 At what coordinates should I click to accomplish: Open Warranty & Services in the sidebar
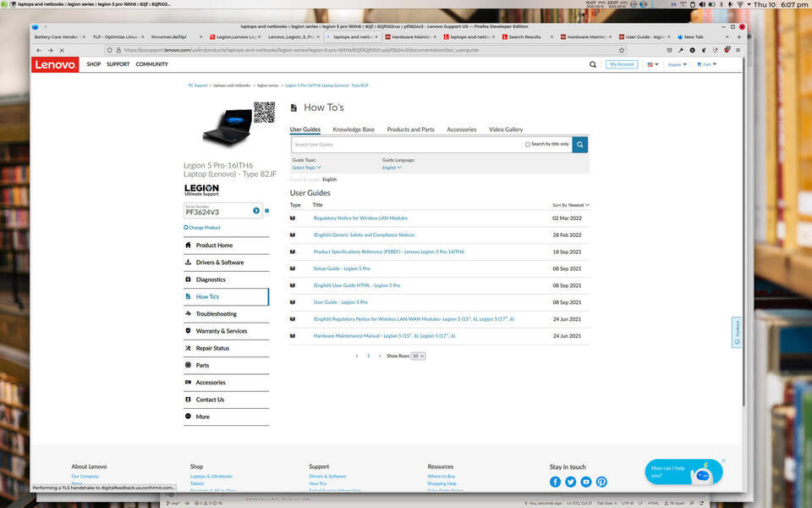tap(227, 331)
